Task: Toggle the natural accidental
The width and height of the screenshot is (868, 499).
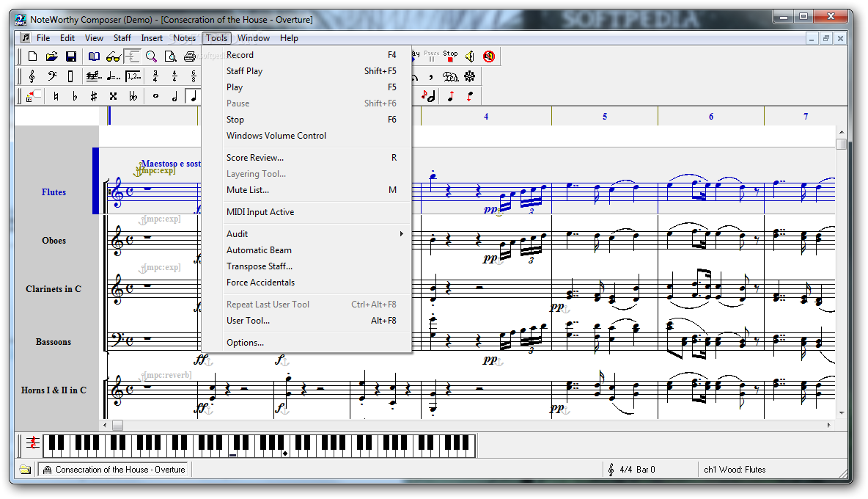Action: tap(56, 96)
